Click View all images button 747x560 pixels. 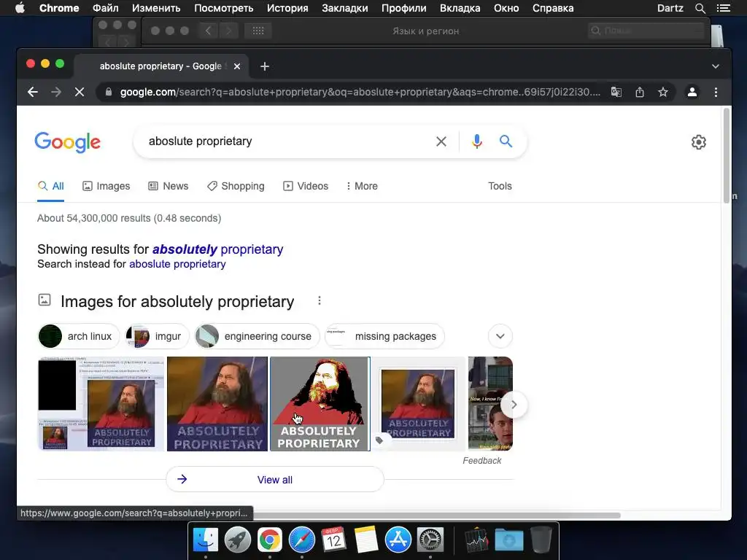(x=275, y=480)
